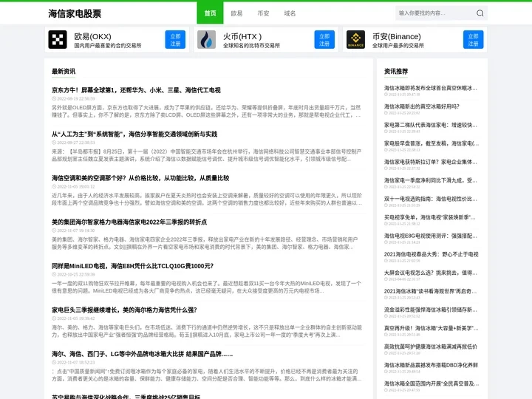
Task: Click clock icon beside date 2022-10-25
Action: [54, 274]
